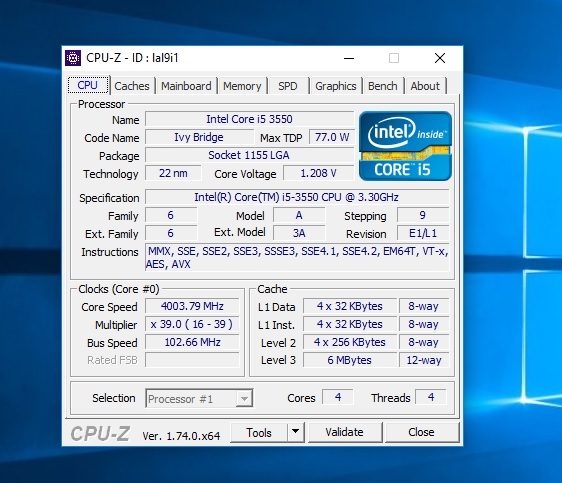562x483 pixels.
Task: Show the About tab
Action: click(425, 86)
